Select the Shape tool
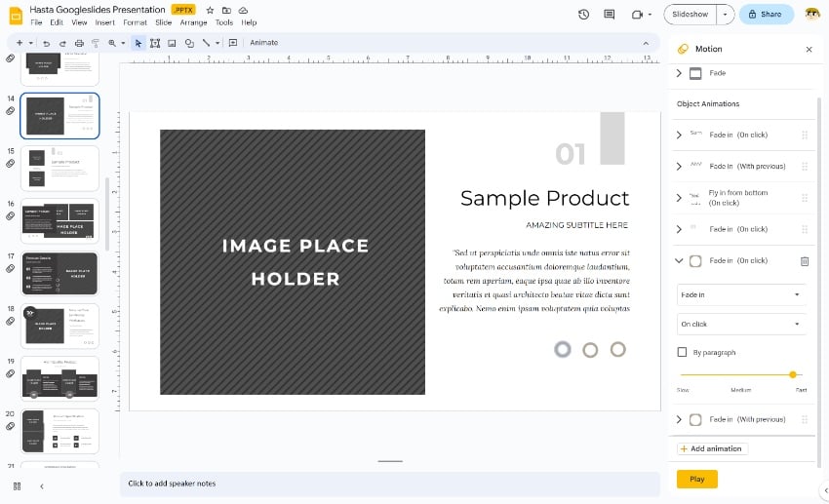The width and height of the screenshot is (829, 504). 189,43
